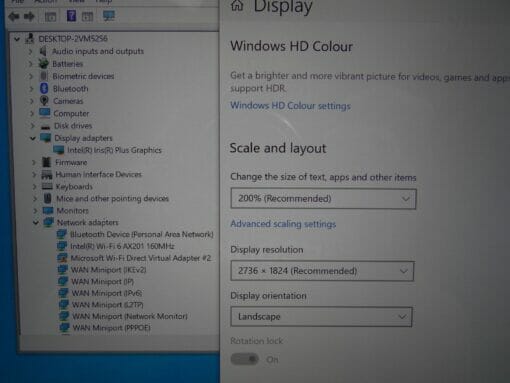Select WAN Miniport (PPPOE) entry
Image resolution: width=510 pixels, height=383 pixels.
point(112,328)
